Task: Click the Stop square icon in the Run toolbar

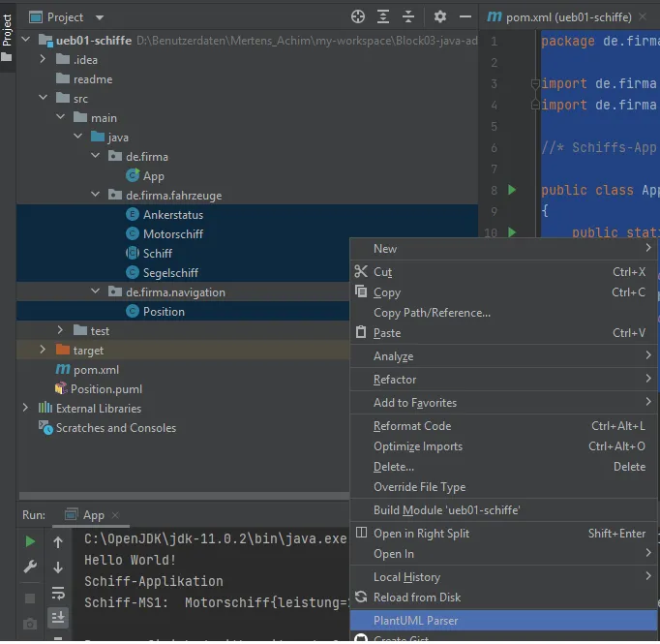Action: [30, 598]
